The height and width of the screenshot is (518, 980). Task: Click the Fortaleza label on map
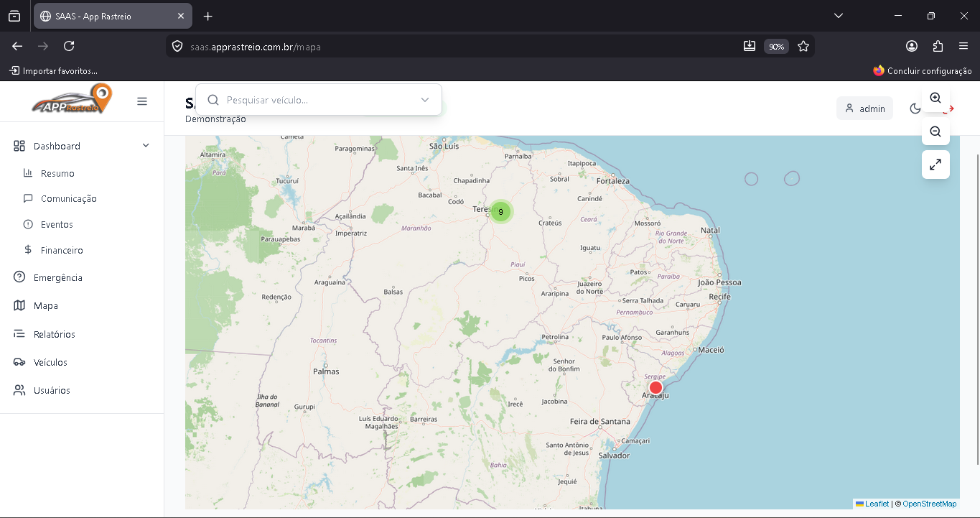(612, 181)
